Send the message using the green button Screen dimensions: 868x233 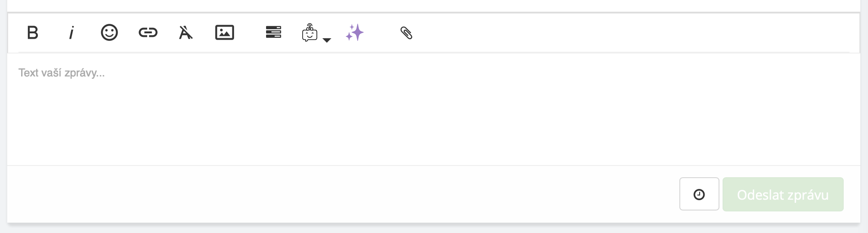click(x=782, y=194)
